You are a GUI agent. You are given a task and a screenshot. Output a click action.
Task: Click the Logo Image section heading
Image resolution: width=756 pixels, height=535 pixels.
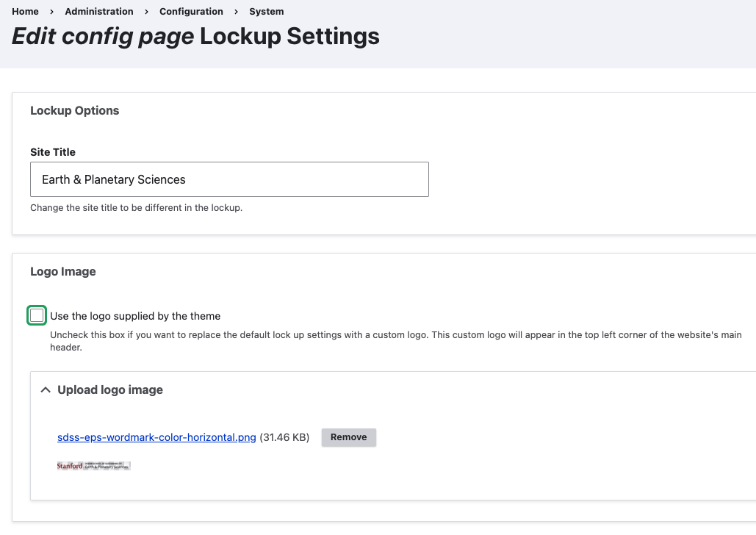[x=62, y=271]
